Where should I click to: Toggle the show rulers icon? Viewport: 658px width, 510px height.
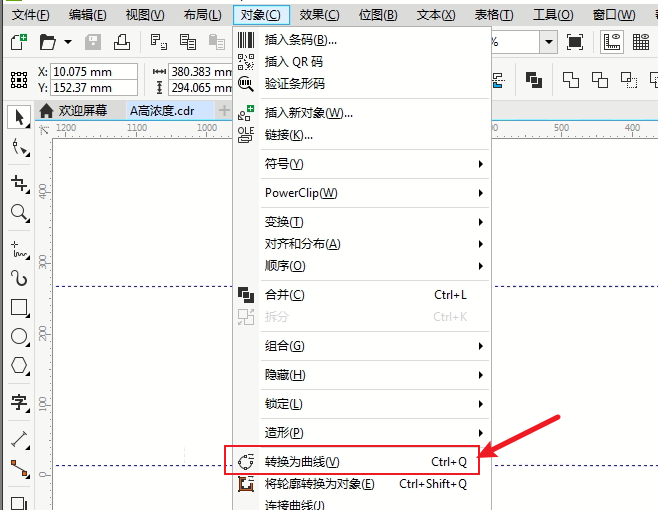click(612, 42)
